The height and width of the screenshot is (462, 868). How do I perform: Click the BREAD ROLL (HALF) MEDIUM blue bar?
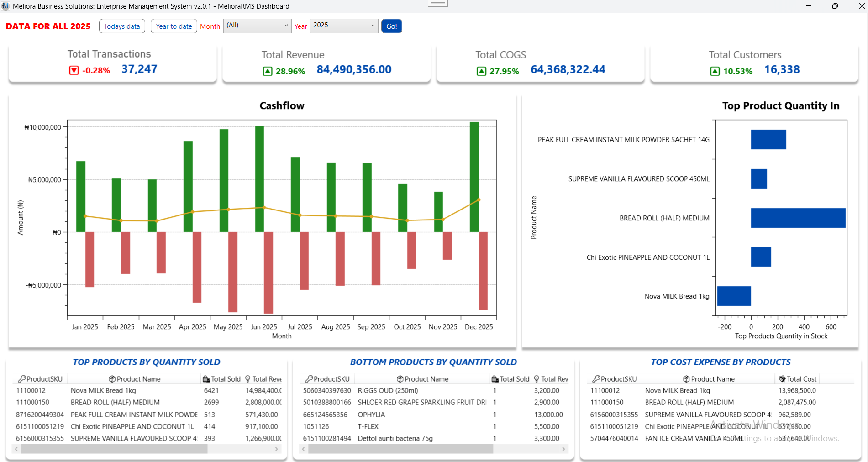tap(798, 218)
